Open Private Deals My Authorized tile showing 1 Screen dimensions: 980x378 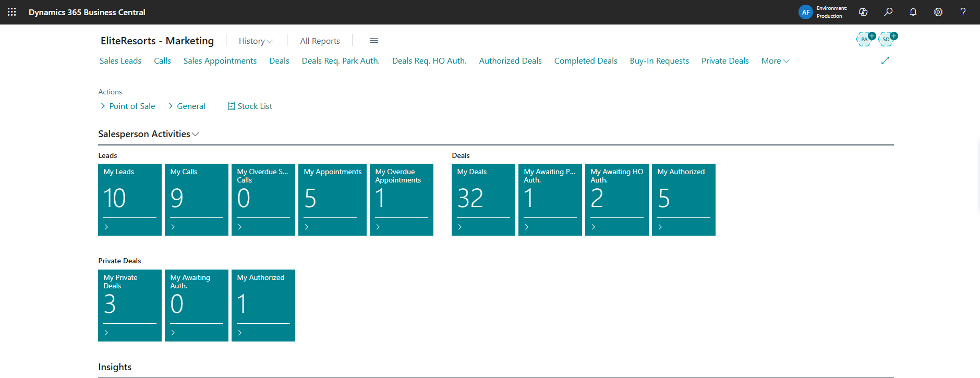pyautogui.click(x=263, y=306)
